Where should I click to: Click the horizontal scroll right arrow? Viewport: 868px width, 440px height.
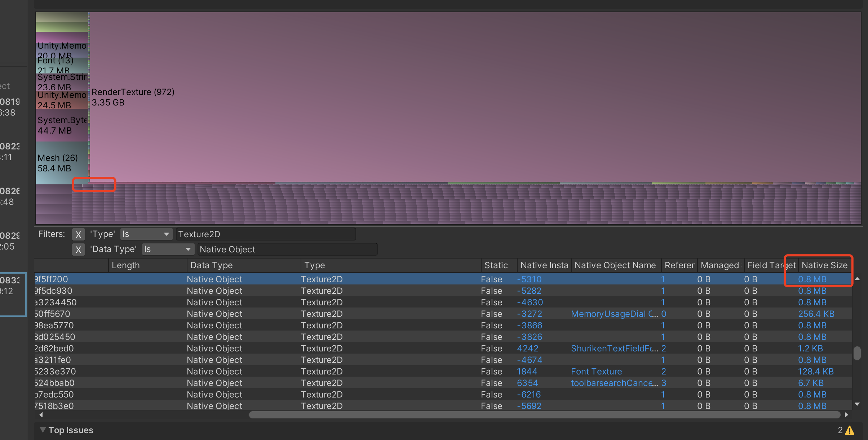pos(846,415)
